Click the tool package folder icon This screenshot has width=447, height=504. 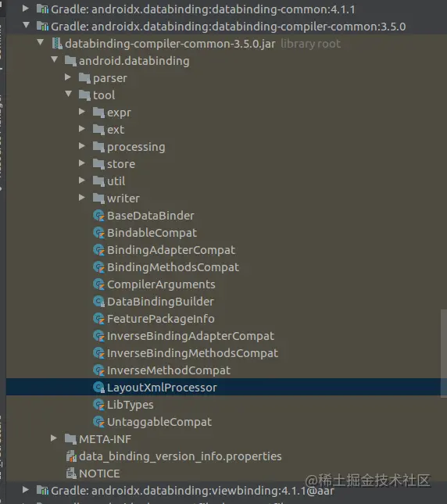(84, 95)
